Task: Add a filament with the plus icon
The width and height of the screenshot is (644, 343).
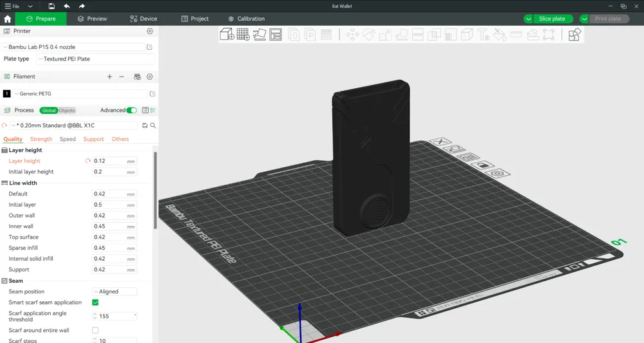Action: click(x=109, y=77)
